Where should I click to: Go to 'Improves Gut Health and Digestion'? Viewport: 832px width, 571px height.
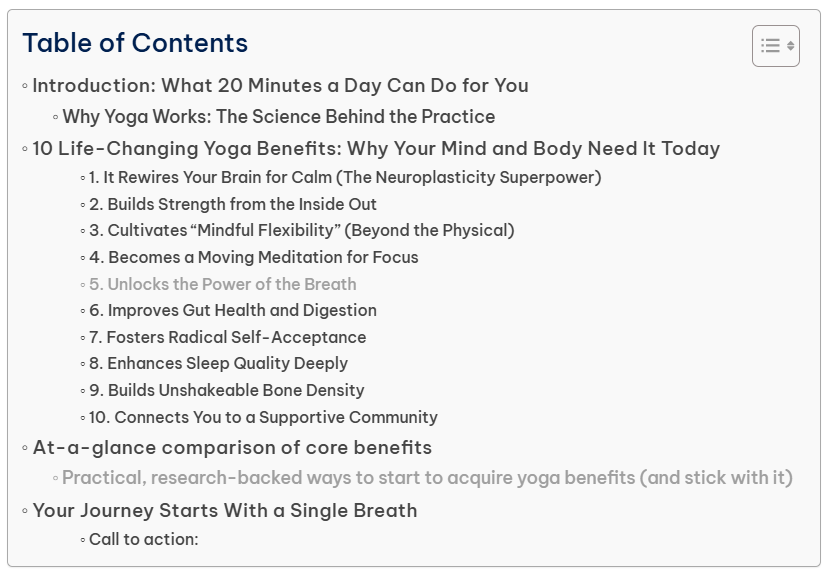(233, 311)
